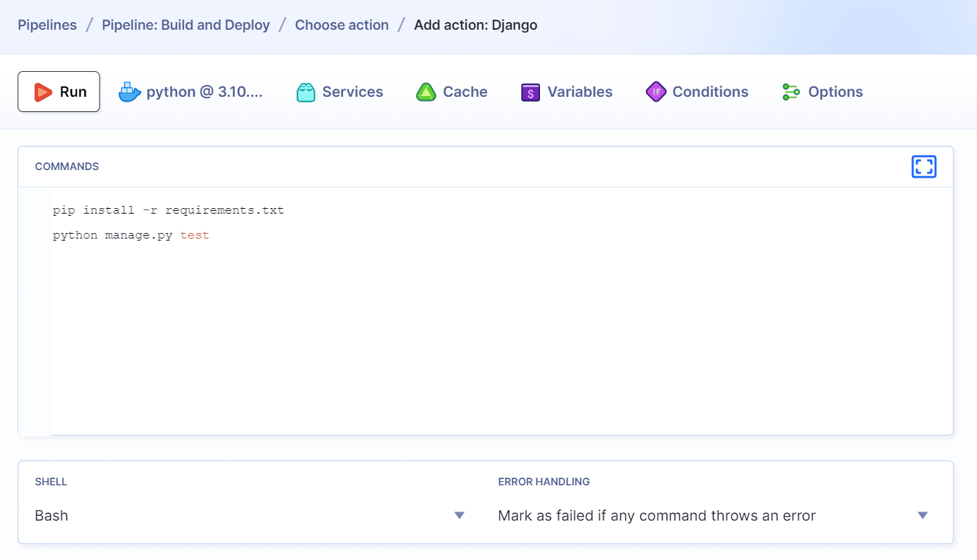Click the Run button

tap(59, 91)
